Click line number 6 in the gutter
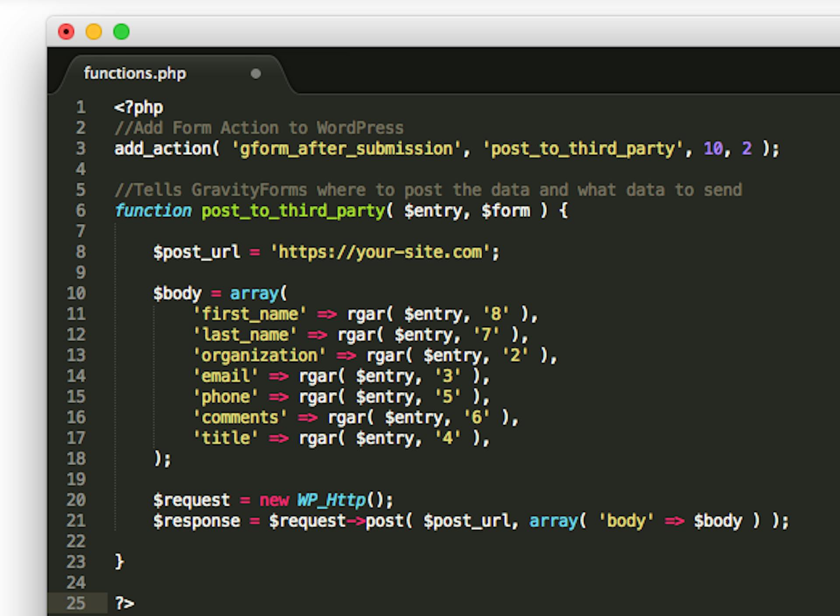The width and height of the screenshot is (840, 616). [x=81, y=210]
